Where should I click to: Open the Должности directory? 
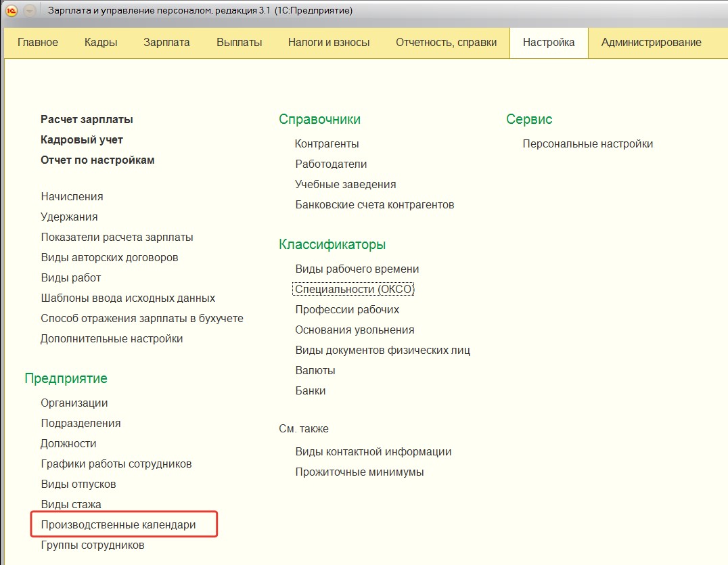(x=68, y=444)
